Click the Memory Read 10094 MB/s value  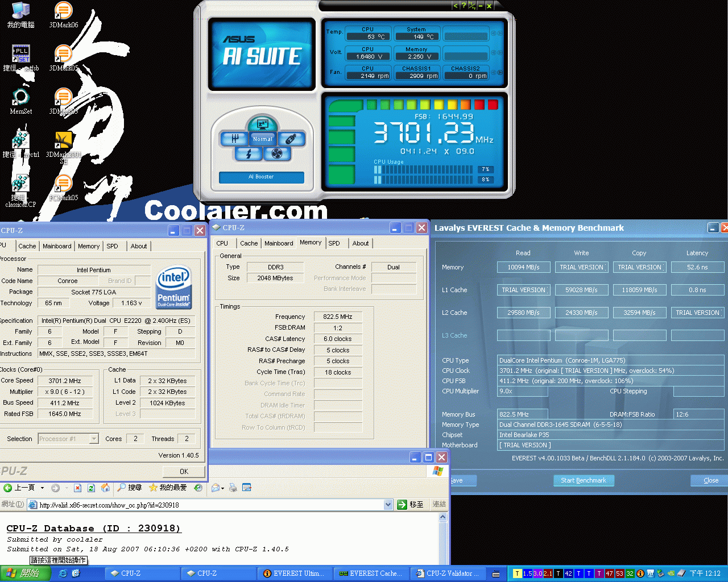(x=523, y=267)
